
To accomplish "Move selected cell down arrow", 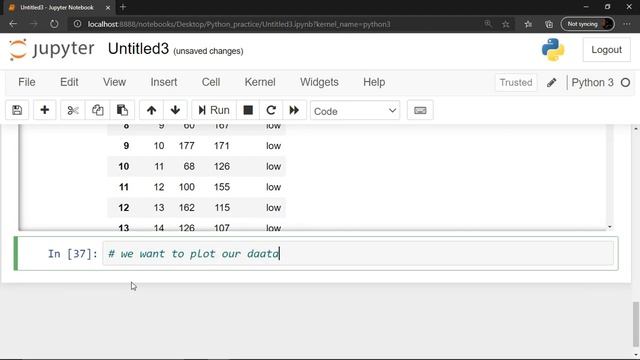I will 176,110.
